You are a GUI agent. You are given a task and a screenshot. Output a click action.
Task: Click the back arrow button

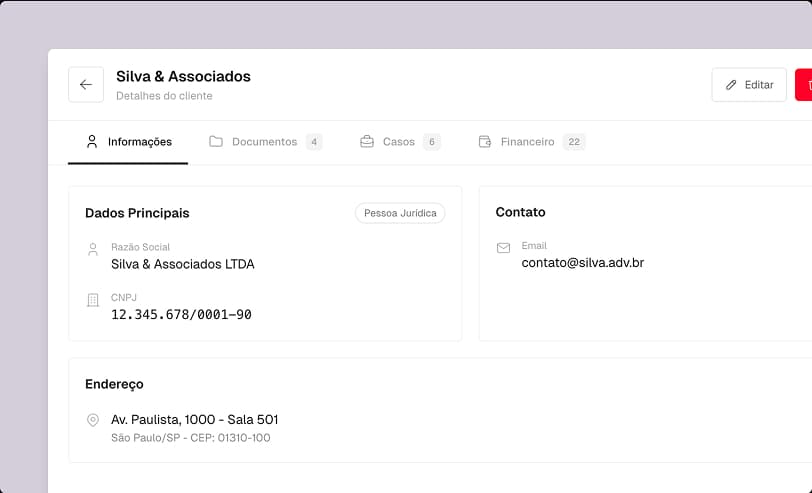[86, 85]
